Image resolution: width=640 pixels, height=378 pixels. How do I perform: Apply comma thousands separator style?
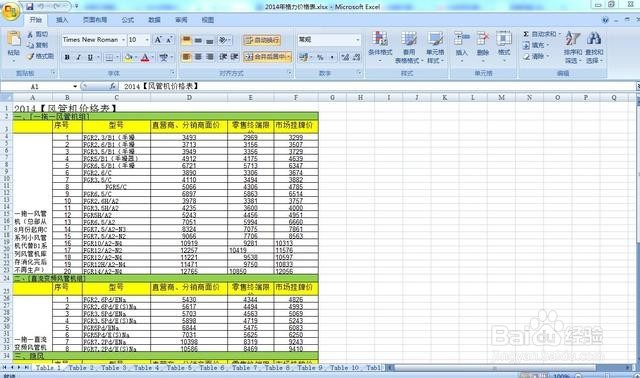pyautogui.click(x=332, y=57)
